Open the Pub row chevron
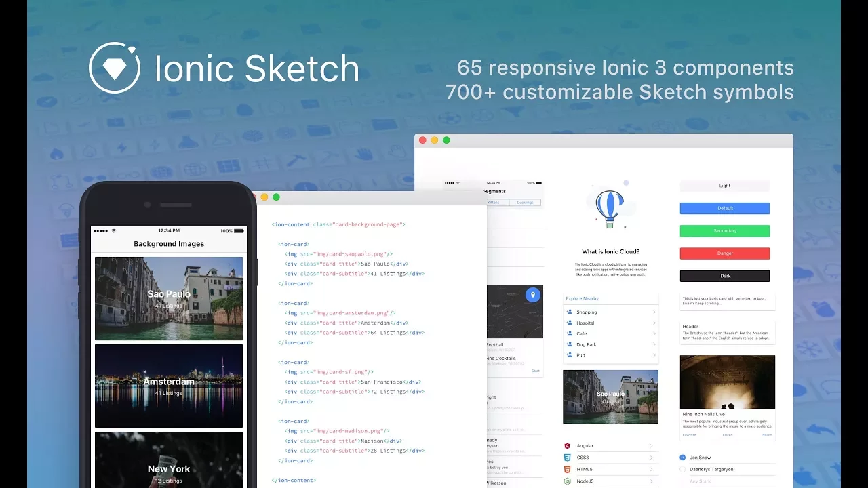This screenshot has height=488, width=868. pos(654,355)
